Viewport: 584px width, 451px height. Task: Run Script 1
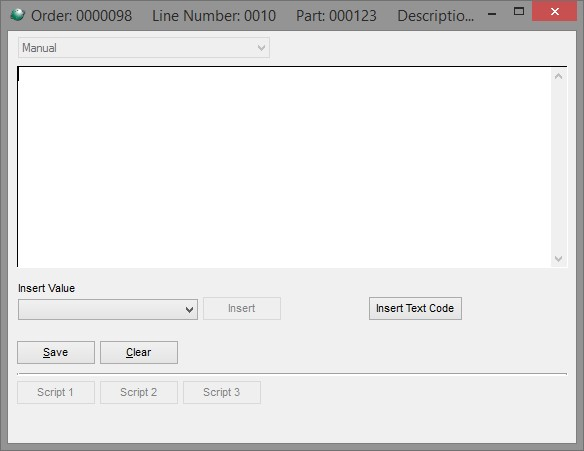pyautogui.click(x=56, y=392)
